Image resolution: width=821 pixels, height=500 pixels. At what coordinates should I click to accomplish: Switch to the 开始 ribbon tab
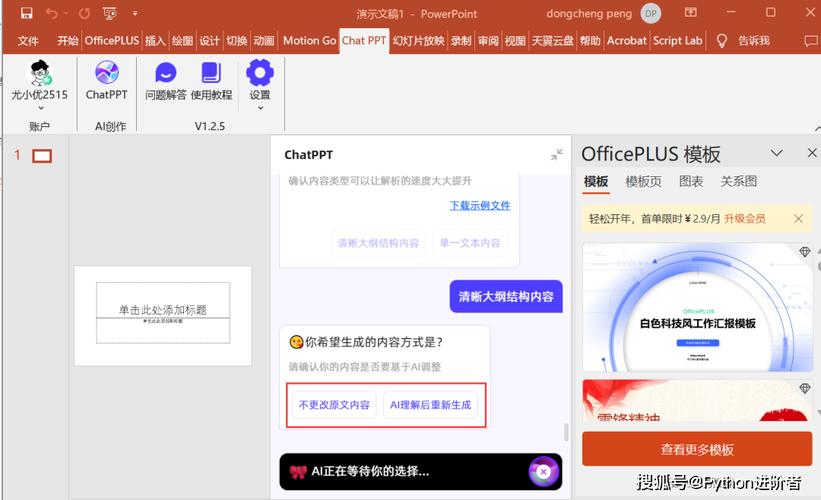pyautogui.click(x=68, y=41)
